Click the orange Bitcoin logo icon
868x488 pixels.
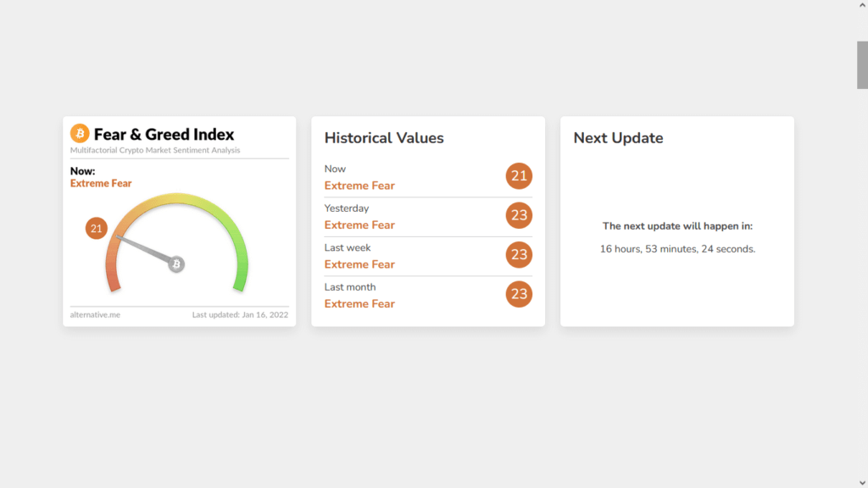pos(80,134)
